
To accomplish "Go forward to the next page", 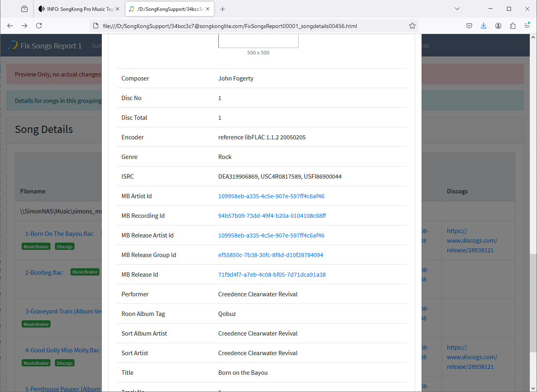I will (24, 26).
